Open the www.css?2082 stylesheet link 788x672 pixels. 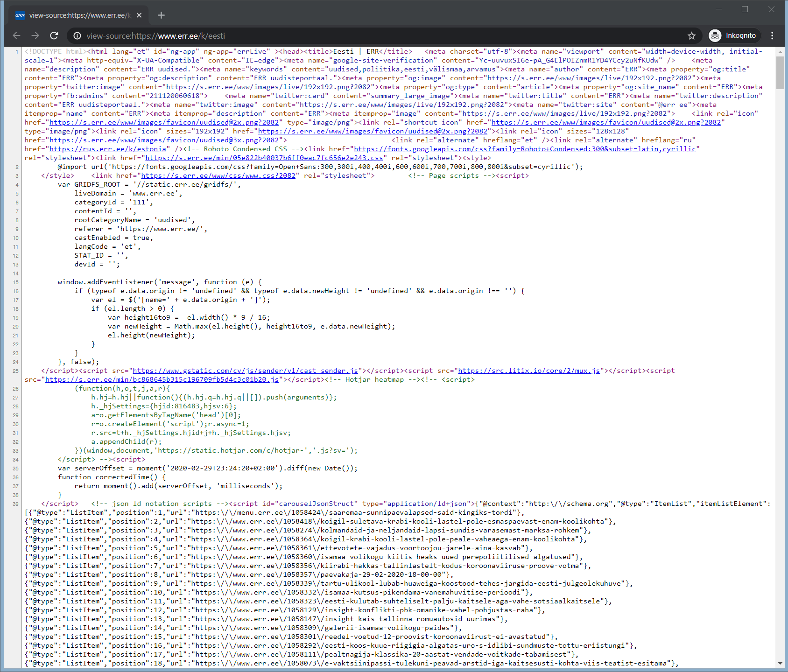point(218,175)
